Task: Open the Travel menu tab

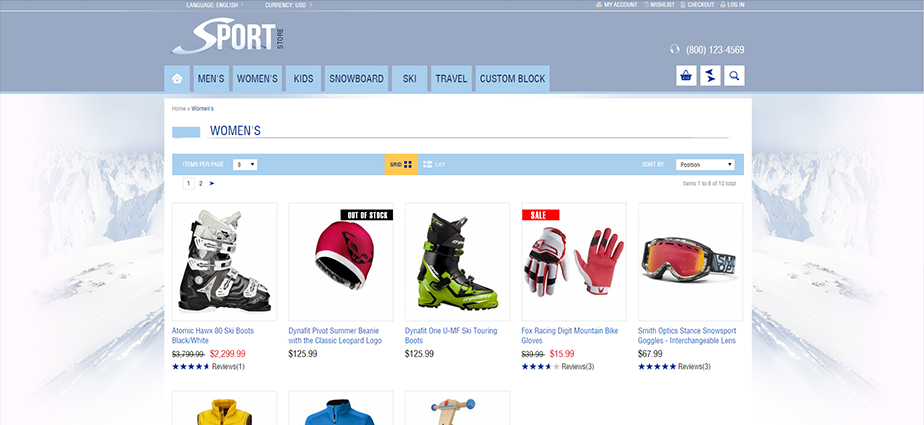Action: point(451,78)
